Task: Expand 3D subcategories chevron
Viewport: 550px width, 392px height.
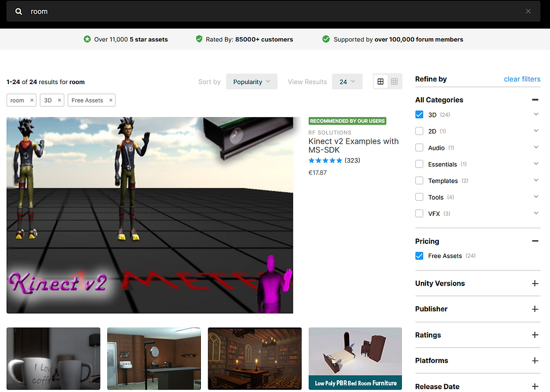Action: pyautogui.click(x=536, y=114)
